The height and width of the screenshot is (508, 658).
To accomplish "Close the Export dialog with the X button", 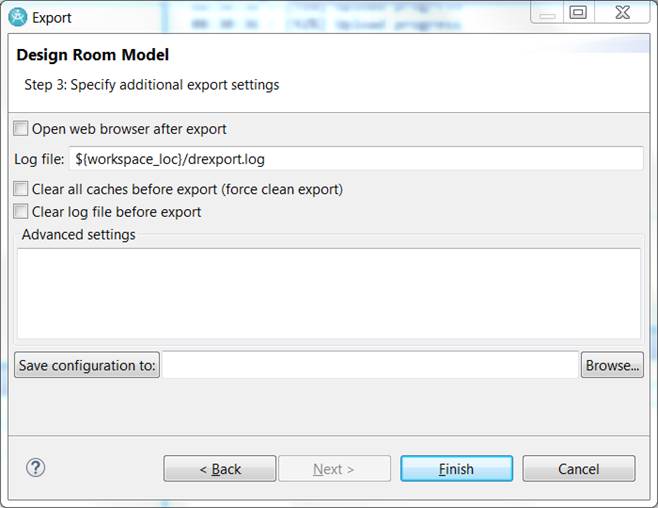I will click(623, 13).
